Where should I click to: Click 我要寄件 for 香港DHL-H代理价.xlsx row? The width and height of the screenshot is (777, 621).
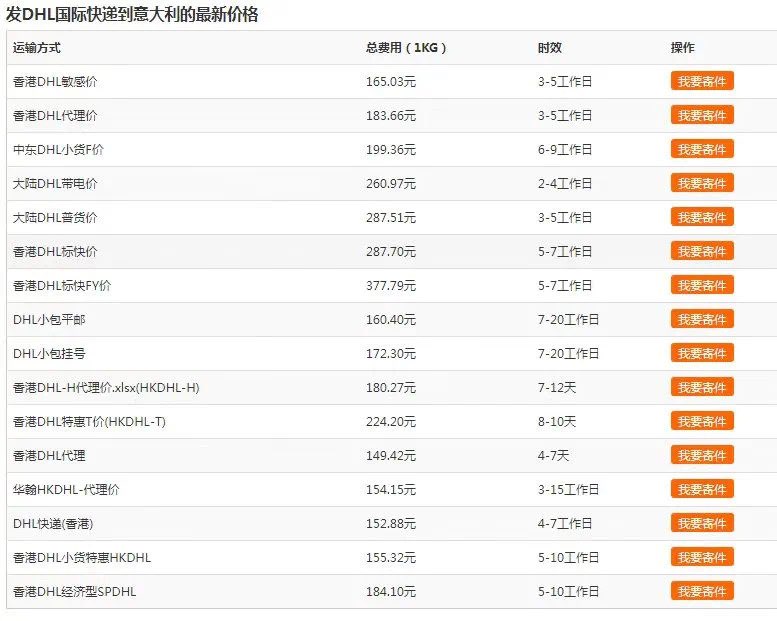pos(702,388)
